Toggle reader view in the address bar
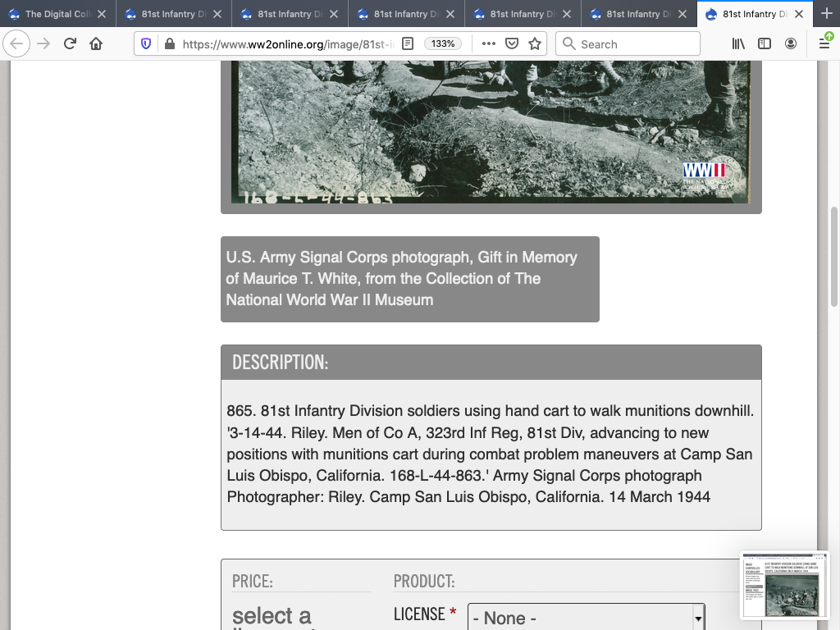Viewport: 840px width, 630px height. 408,43
